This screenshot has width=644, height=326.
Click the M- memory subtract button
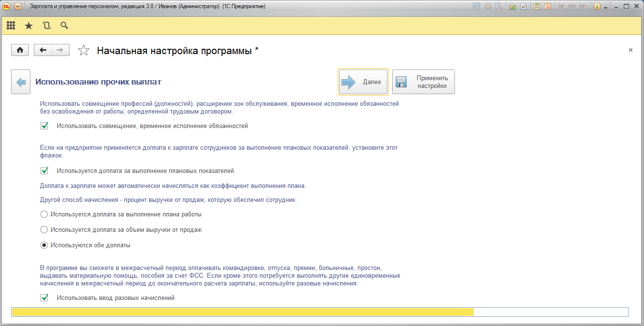583,6
